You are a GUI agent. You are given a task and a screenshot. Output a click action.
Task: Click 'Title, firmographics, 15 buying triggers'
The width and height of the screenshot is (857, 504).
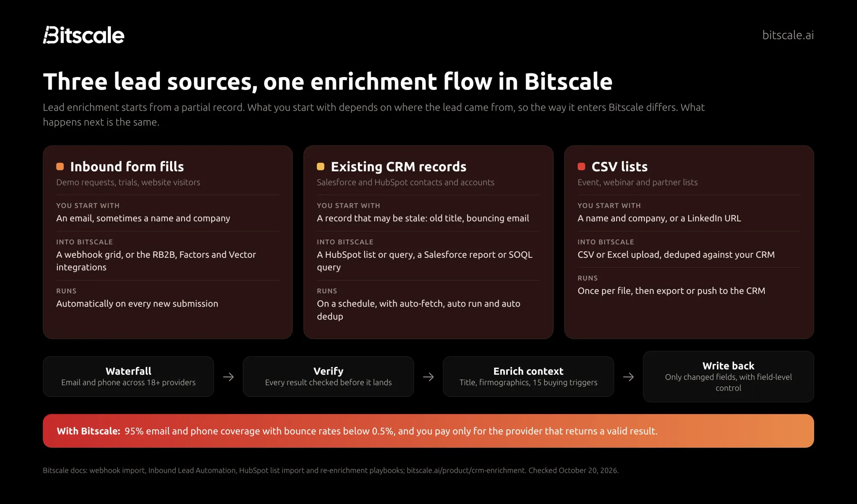[x=528, y=382]
